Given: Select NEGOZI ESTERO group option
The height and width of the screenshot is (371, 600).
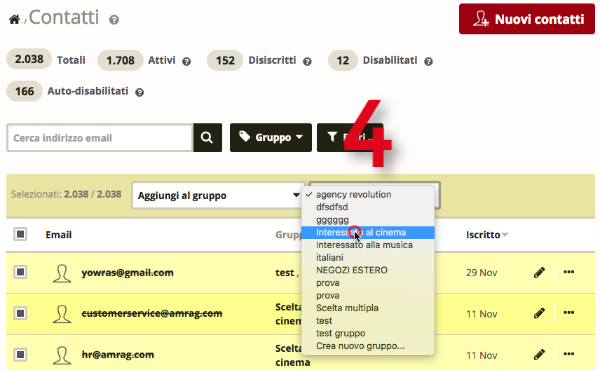Looking at the screenshot, I should tap(352, 270).
